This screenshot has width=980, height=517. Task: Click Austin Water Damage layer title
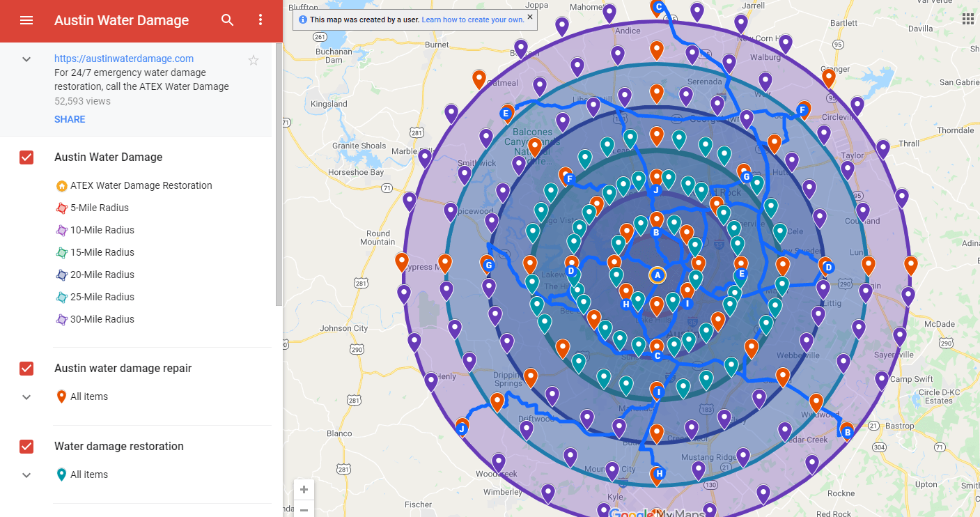[109, 157]
